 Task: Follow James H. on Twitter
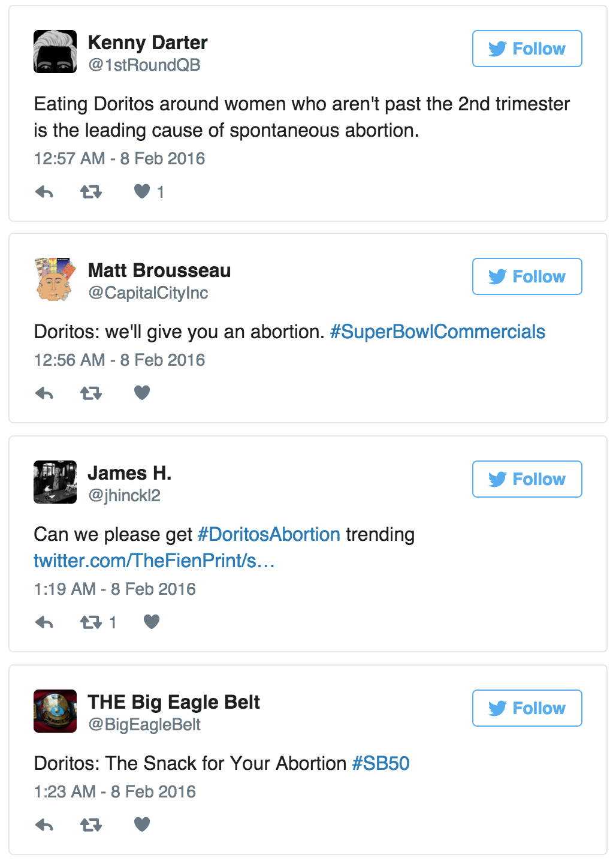pos(527,479)
